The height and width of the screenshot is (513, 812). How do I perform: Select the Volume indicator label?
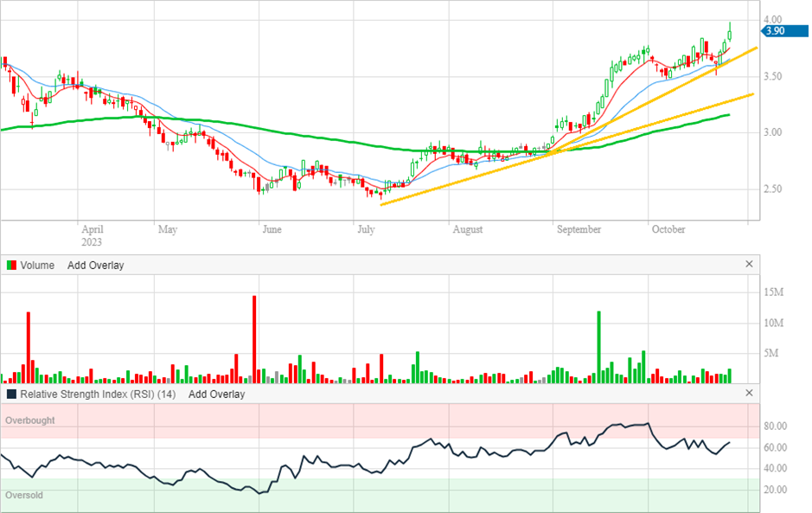37,266
